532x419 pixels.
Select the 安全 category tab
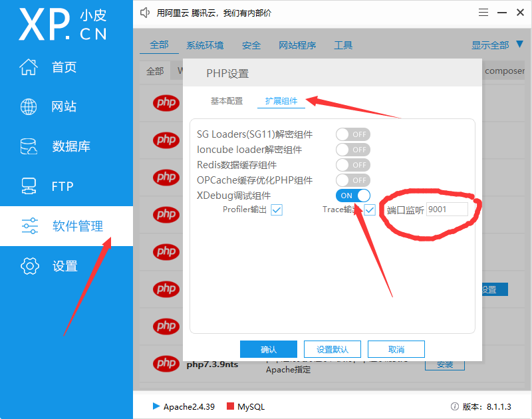[x=251, y=45]
